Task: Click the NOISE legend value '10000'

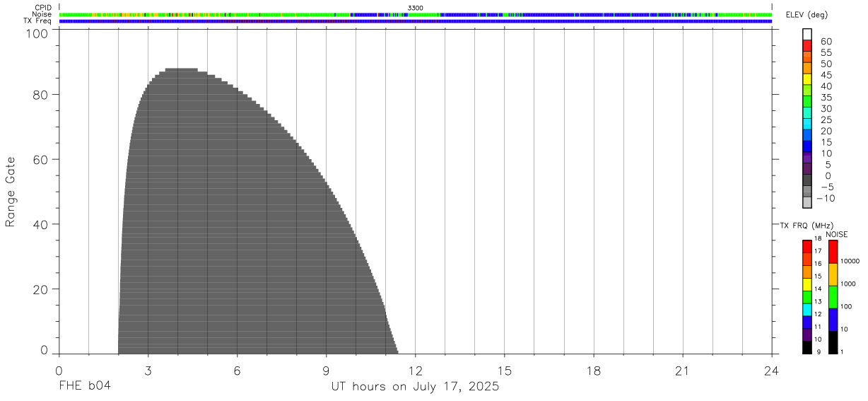Action: (850, 262)
